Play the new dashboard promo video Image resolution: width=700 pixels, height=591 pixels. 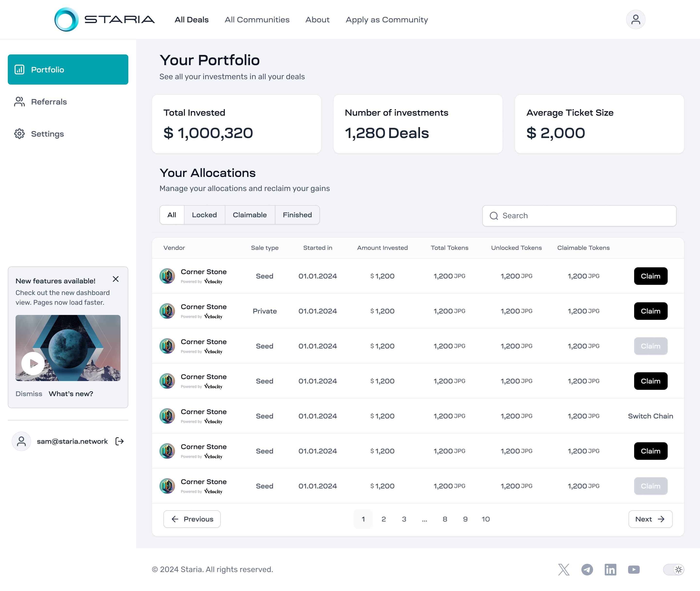tap(33, 363)
